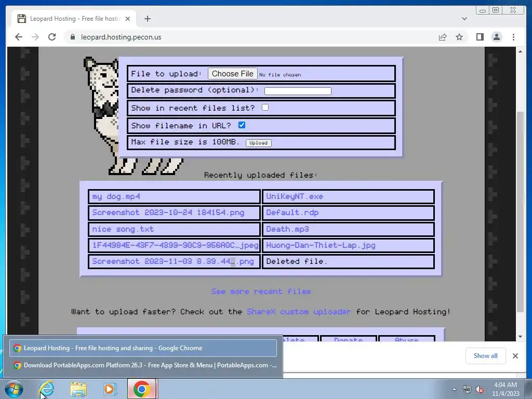This screenshot has height=399, width=532.
Task: Click the page scrollbar up arrow
Action: coord(520,51)
